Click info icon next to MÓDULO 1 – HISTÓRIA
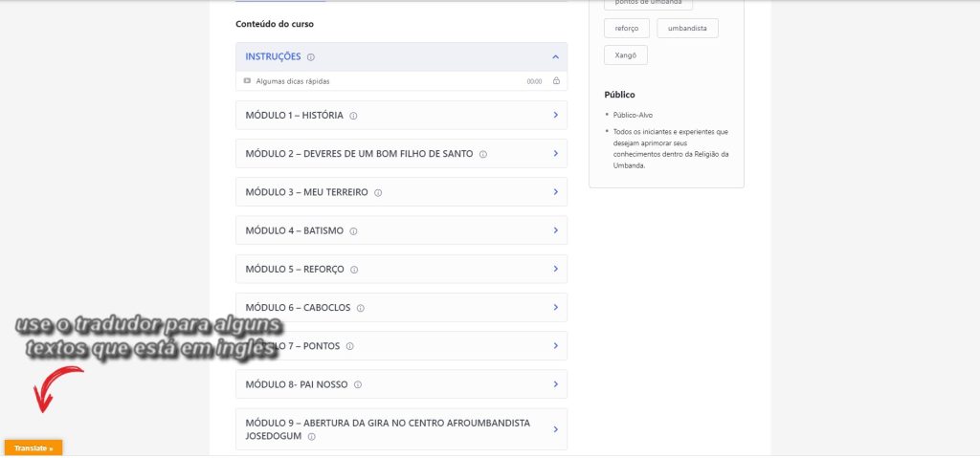This screenshot has width=980, height=458. pos(353,116)
